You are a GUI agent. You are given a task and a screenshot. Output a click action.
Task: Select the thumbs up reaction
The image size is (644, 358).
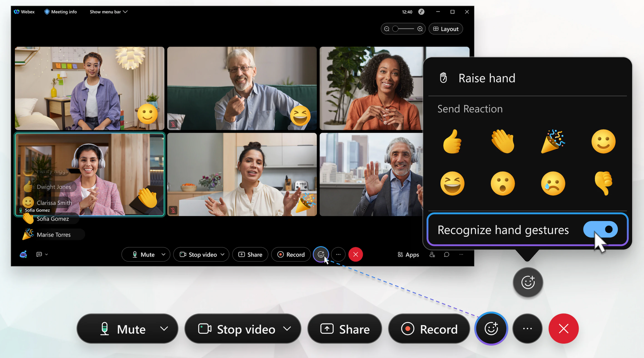pyautogui.click(x=453, y=141)
